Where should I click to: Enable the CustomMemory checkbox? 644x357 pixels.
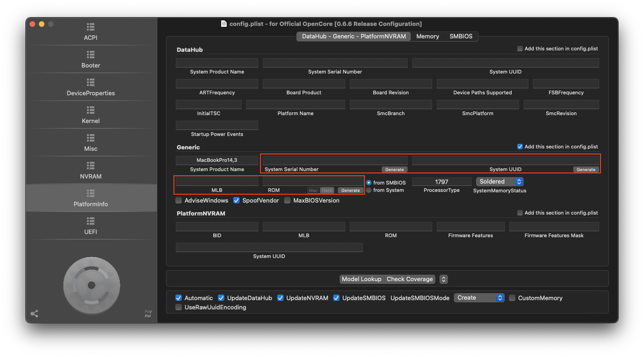click(512, 298)
